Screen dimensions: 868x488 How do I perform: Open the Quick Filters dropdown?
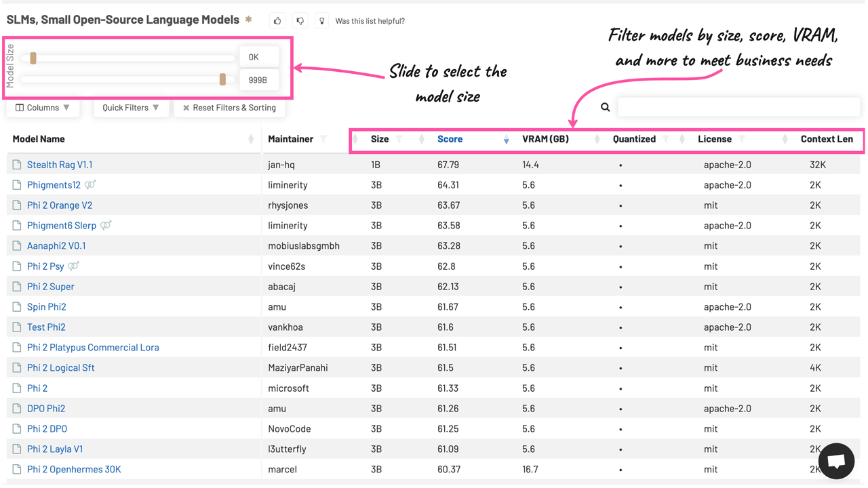coord(131,107)
